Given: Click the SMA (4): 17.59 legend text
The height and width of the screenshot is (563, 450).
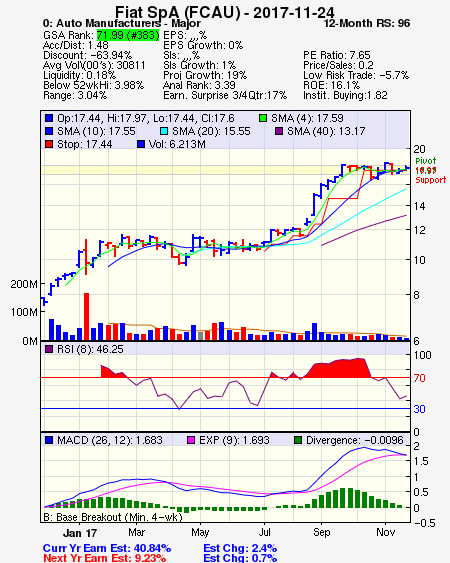Looking at the screenshot, I should (307, 118).
